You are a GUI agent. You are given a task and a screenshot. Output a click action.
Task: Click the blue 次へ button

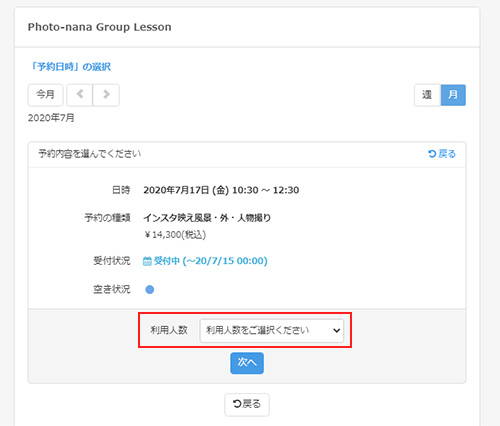click(x=247, y=363)
